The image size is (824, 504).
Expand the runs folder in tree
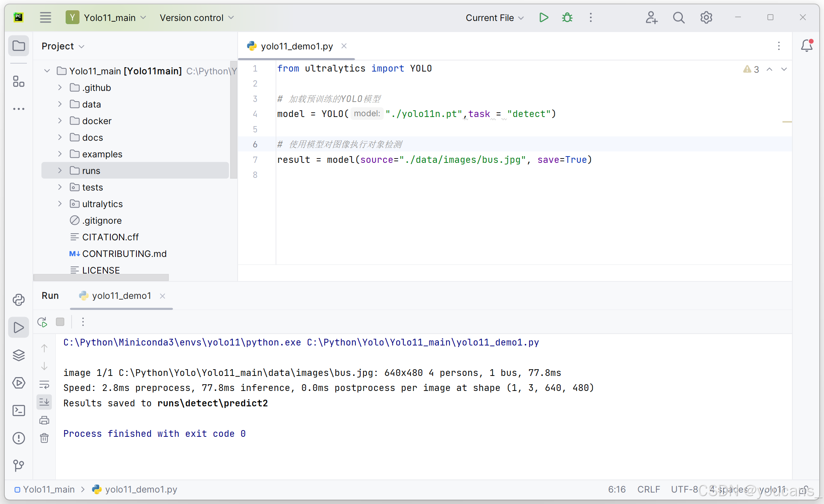60,170
